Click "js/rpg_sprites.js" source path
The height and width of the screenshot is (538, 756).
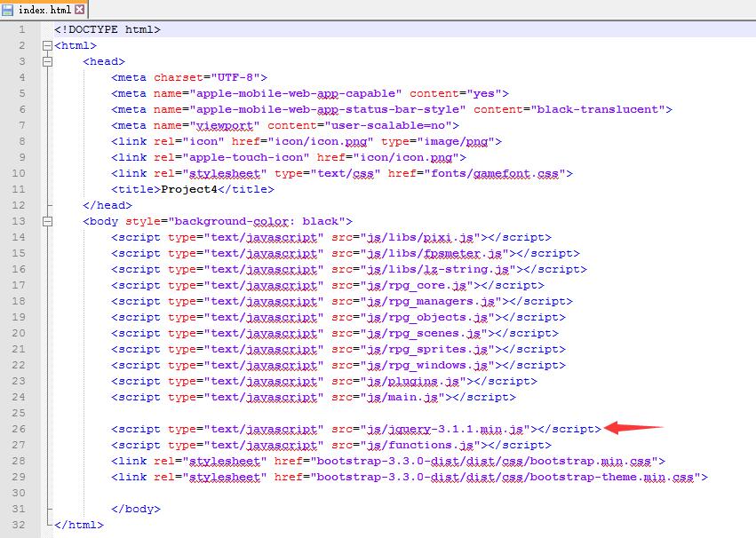[427, 349]
